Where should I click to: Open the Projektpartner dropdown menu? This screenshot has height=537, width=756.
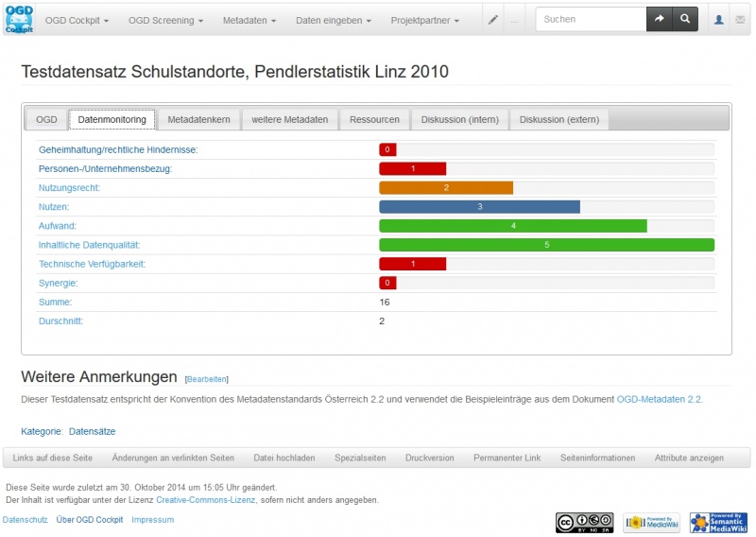[x=424, y=20]
